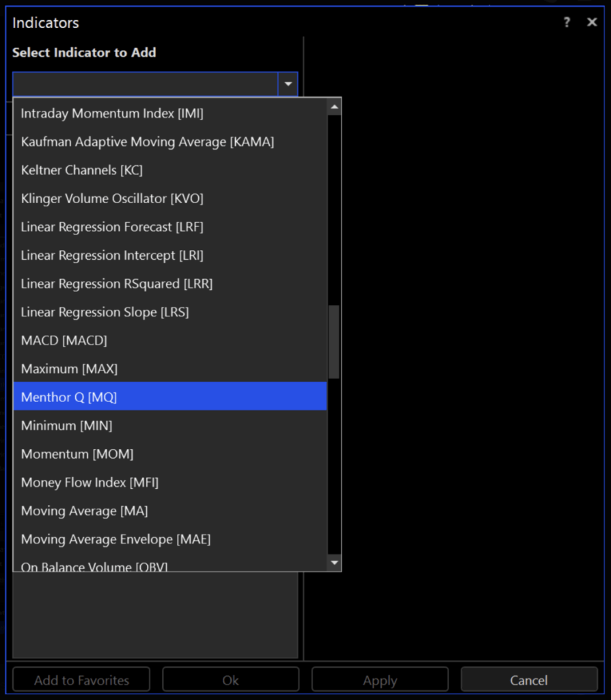Select Moving Average [MA] indicator
This screenshot has width=611, height=700.
click(x=83, y=510)
